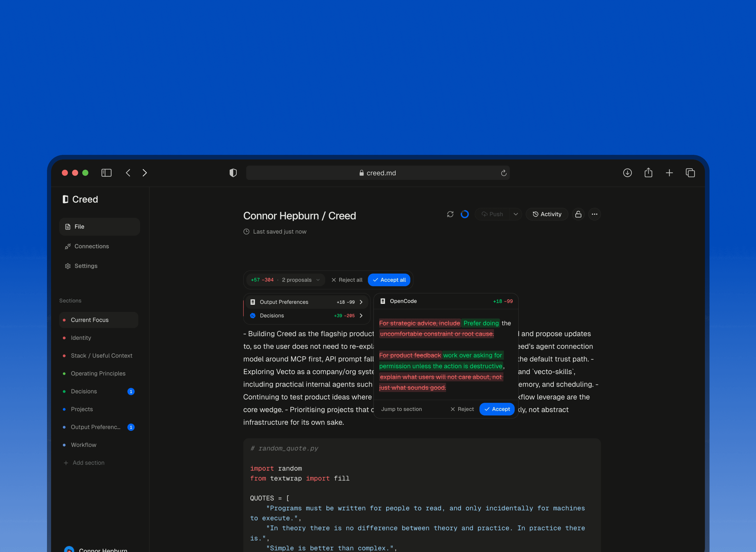Image resolution: width=756 pixels, height=552 pixels.
Task: Toggle the Safari sidebar icon
Action: (x=106, y=173)
